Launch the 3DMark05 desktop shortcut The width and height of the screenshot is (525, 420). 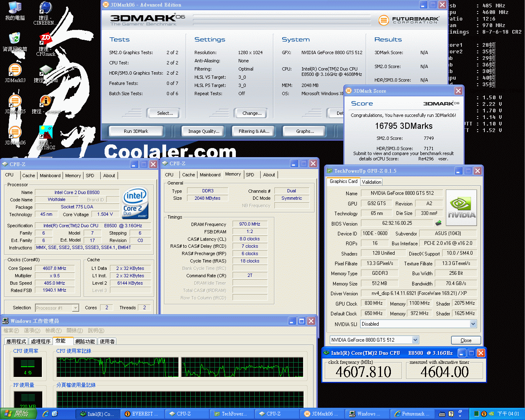point(15,104)
